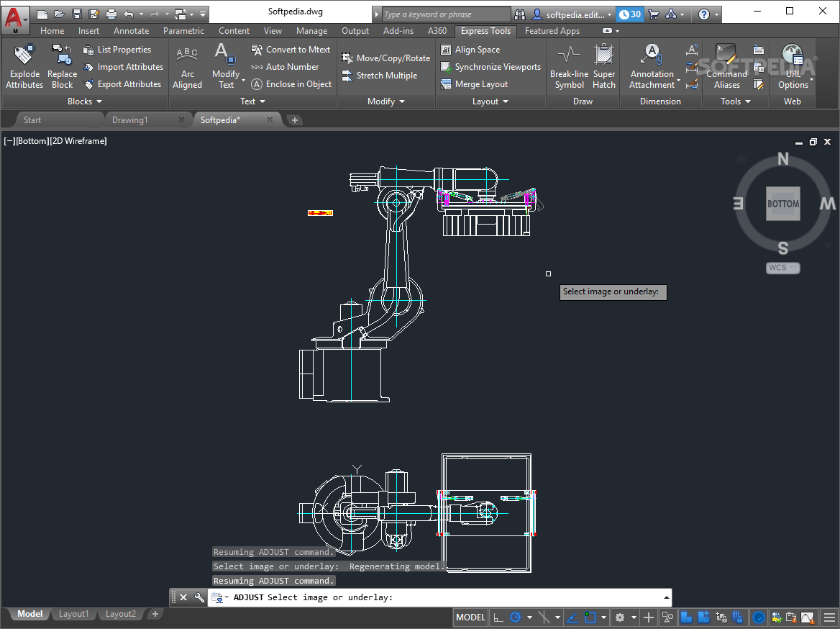Screen dimensions: 840x629
Task: Open the Featured Apps ribbon tab
Action: [552, 31]
